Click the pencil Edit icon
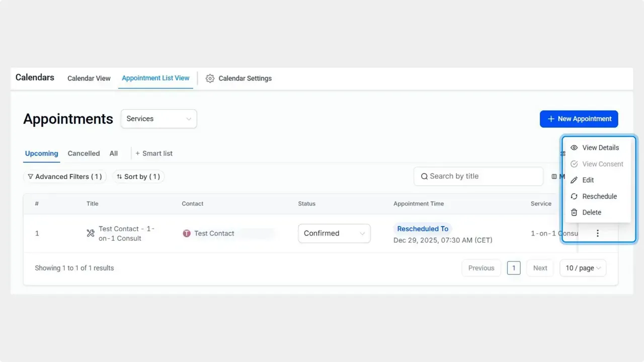This screenshot has width=644, height=362. pos(574,180)
